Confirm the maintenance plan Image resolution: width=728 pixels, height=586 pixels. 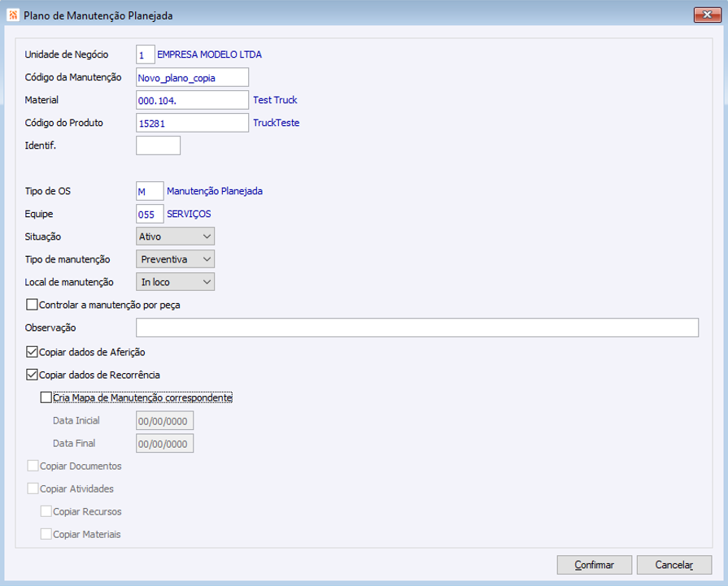tap(595, 565)
